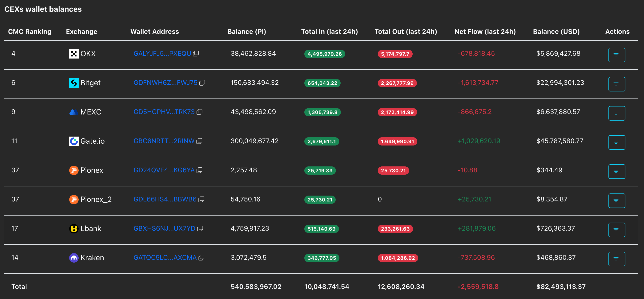This screenshot has height=299, width=644.
Task: Click Gate.io net flow +1,029,620.19
Action: coord(479,141)
